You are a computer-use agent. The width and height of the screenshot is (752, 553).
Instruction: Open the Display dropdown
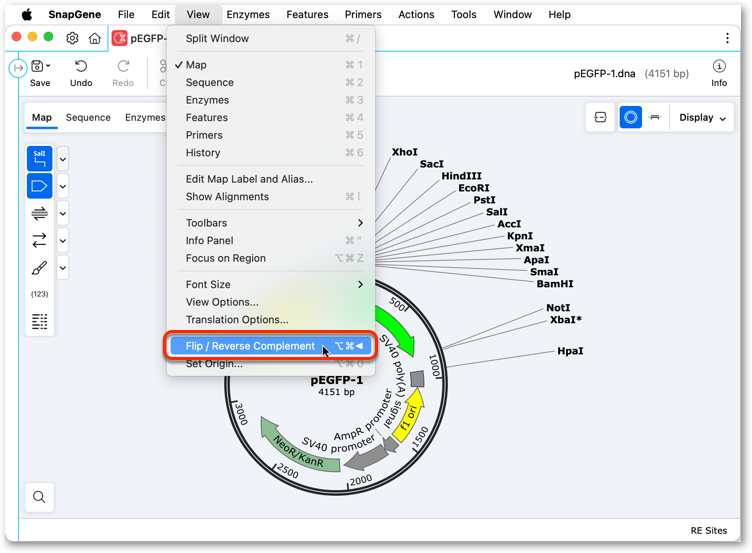click(702, 118)
